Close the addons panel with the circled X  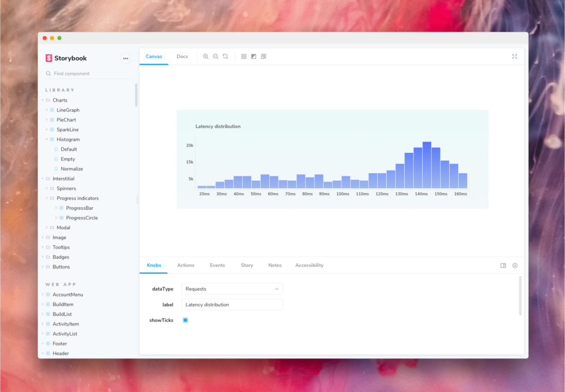click(x=515, y=265)
